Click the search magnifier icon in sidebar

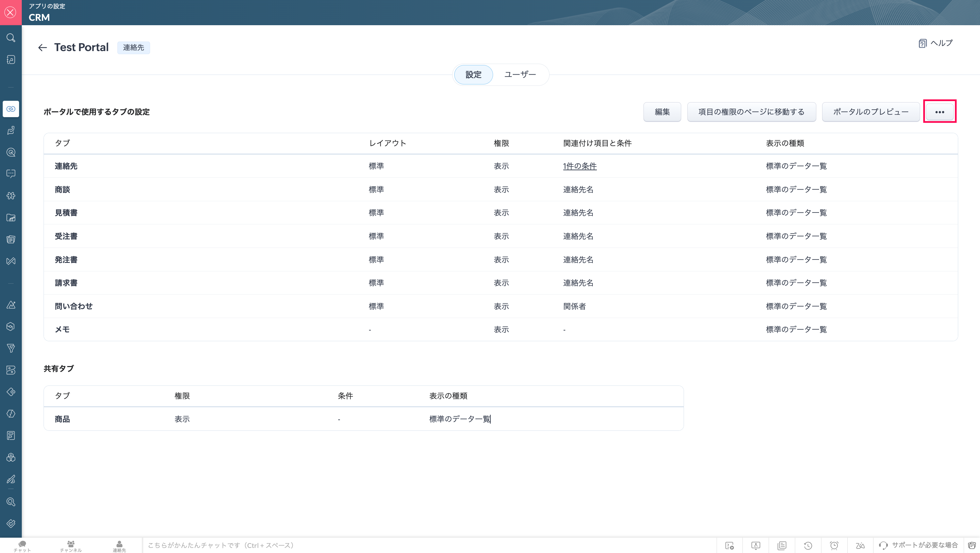[11, 38]
